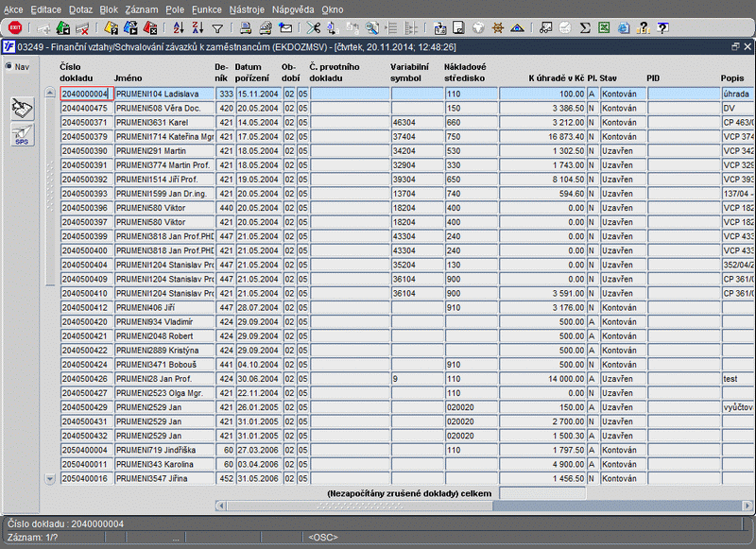Screen dimensions: 756x549
Task: Open the Akce menu
Action: 13,9
